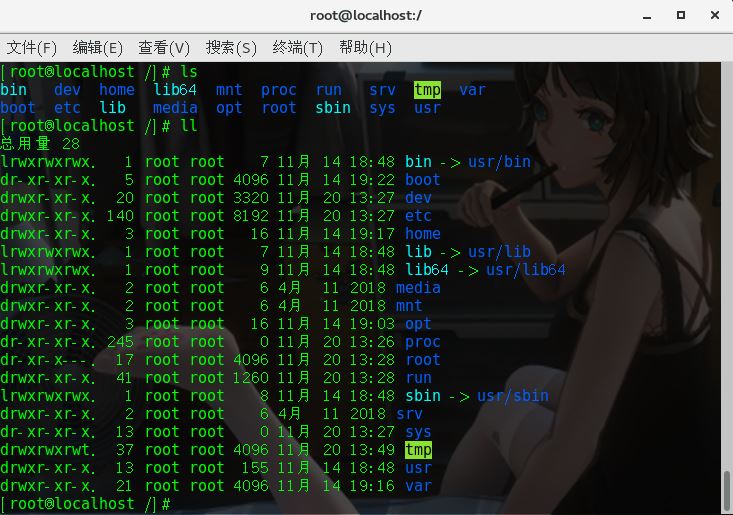Click 'proc' in the ls output
This screenshot has width=733, height=515.
279,90
